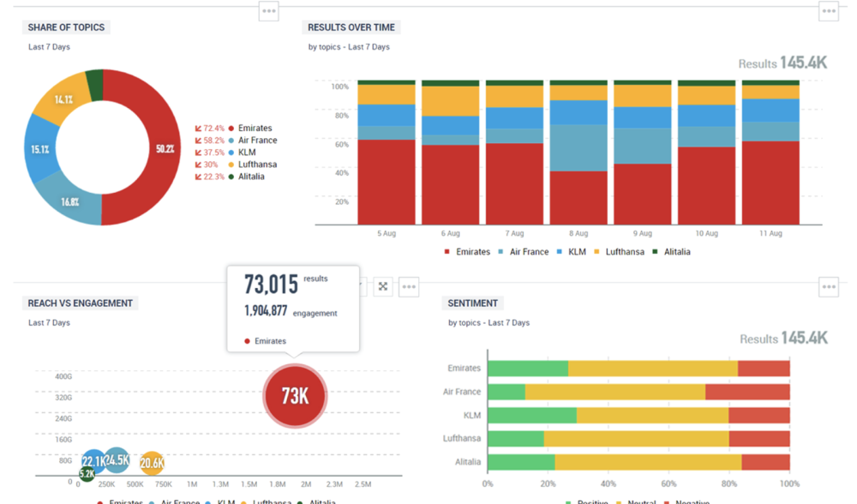
Task: Toggle Alitalia series in Results Over Time legend
Action: click(671, 252)
